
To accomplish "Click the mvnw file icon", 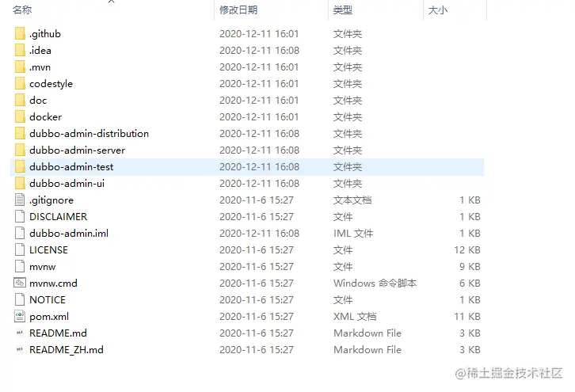I will pos(20,266).
